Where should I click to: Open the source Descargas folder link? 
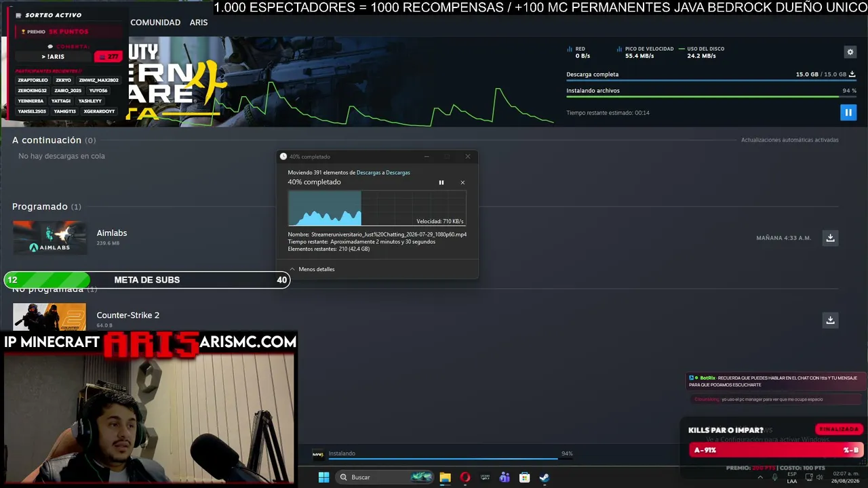(x=370, y=173)
